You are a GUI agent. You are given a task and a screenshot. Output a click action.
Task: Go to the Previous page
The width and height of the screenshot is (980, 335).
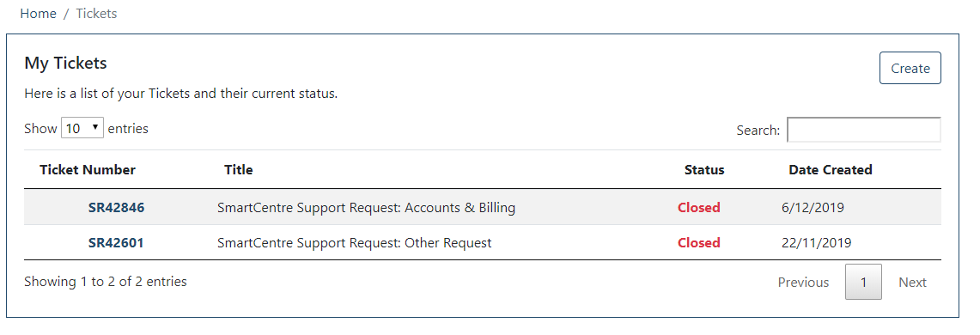click(x=803, y=282)
